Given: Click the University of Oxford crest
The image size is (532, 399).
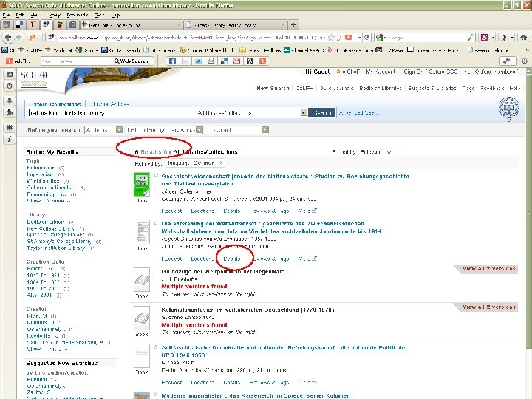Looking at the screenshot, I should 508,109.
